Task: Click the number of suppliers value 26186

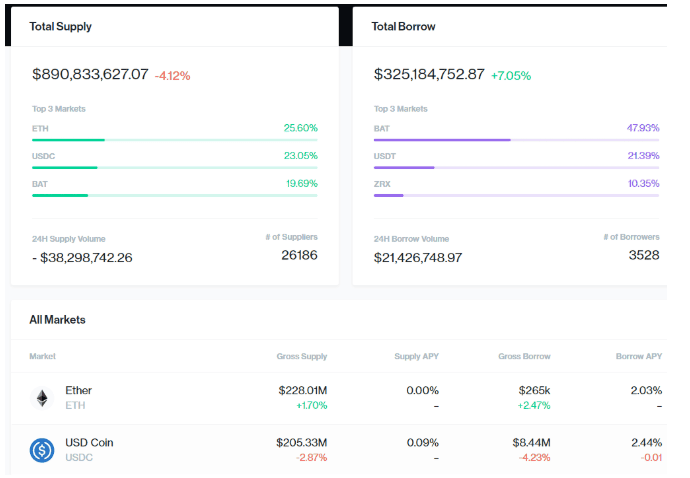Action: click(299, 255)
